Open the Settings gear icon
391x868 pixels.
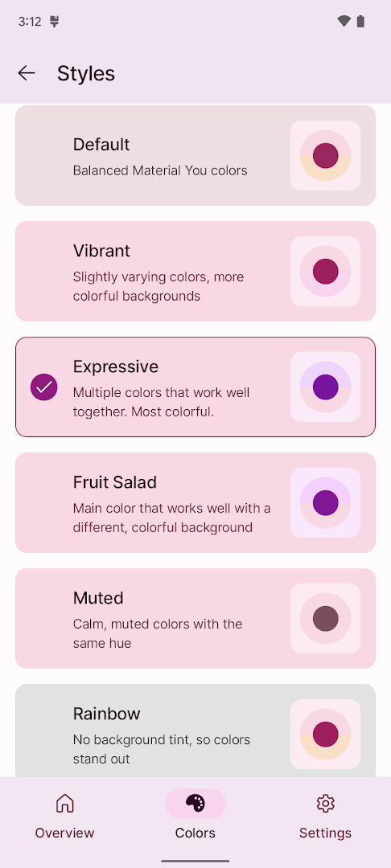pos(325,803)
